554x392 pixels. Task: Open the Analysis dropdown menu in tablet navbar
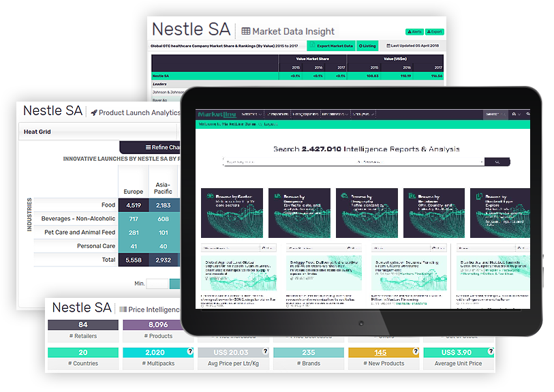pyautogui.click(x=363, y=114)
